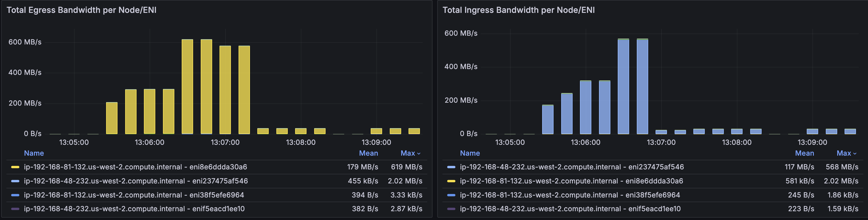The image size is (868, 220).
Task: Open Total Egress Bandwidth per Node/ENI panel title
Action: 81,10
